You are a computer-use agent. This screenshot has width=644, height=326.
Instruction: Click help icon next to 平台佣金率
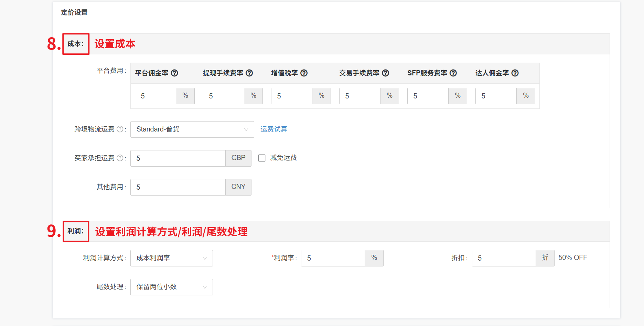[174, 73]
